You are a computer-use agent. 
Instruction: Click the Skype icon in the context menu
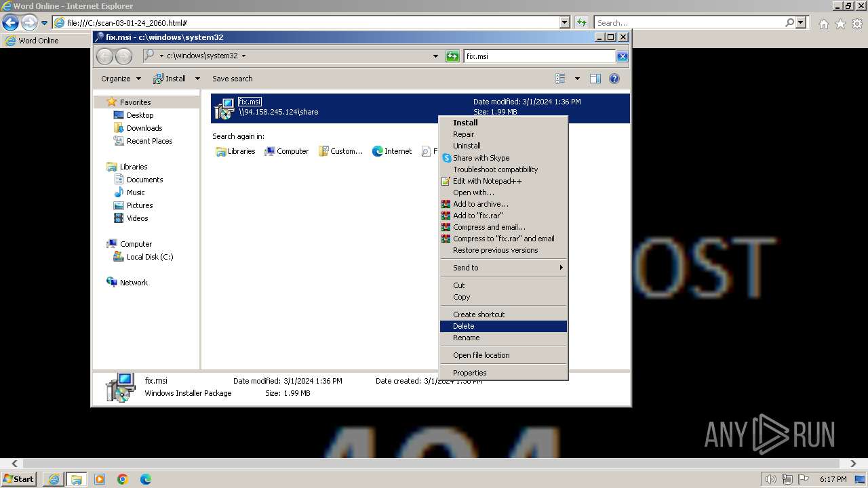coord(446,158)
